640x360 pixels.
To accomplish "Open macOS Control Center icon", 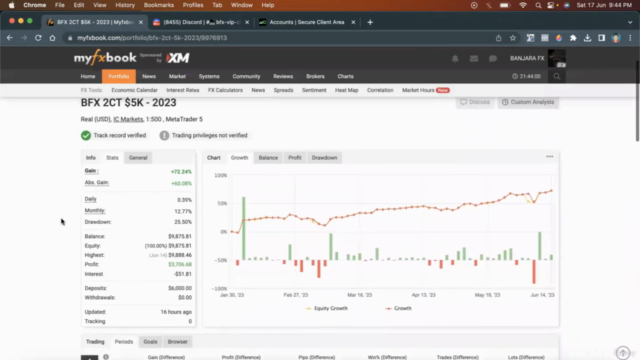I will 551,5.
